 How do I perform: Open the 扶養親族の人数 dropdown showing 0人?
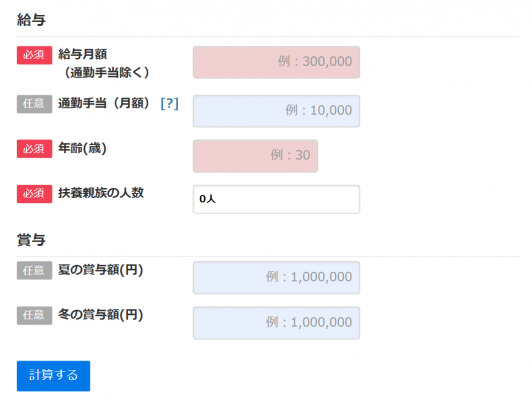276,199
